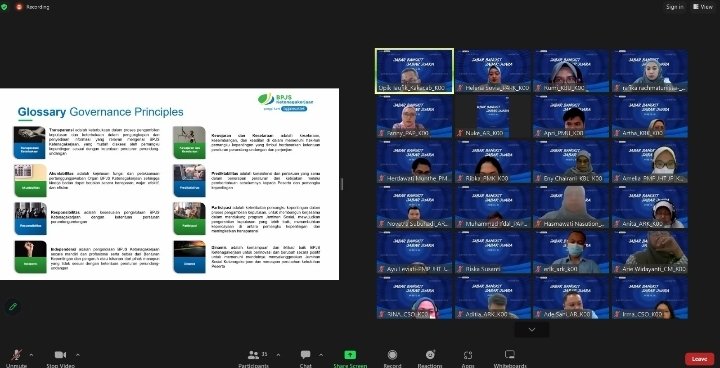
Task: Select Amelia_PMP video tile
Action: (x=650, y=161)
